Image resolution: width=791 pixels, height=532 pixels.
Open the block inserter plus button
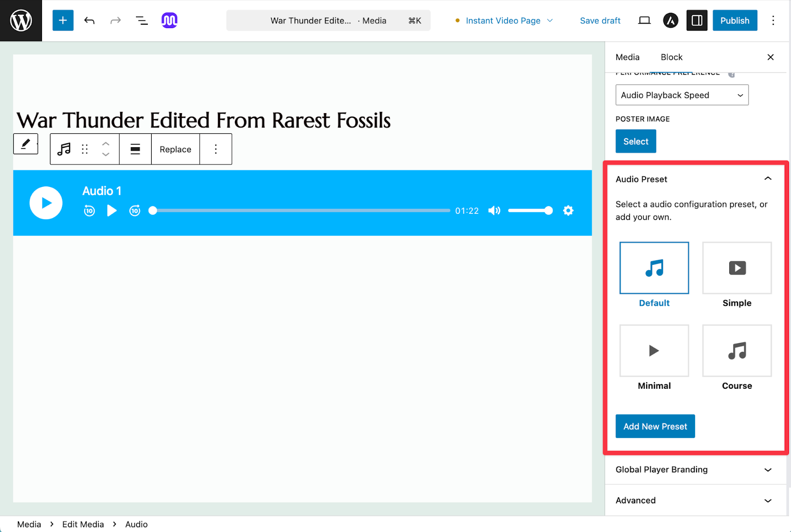click(x=63, y=21)
